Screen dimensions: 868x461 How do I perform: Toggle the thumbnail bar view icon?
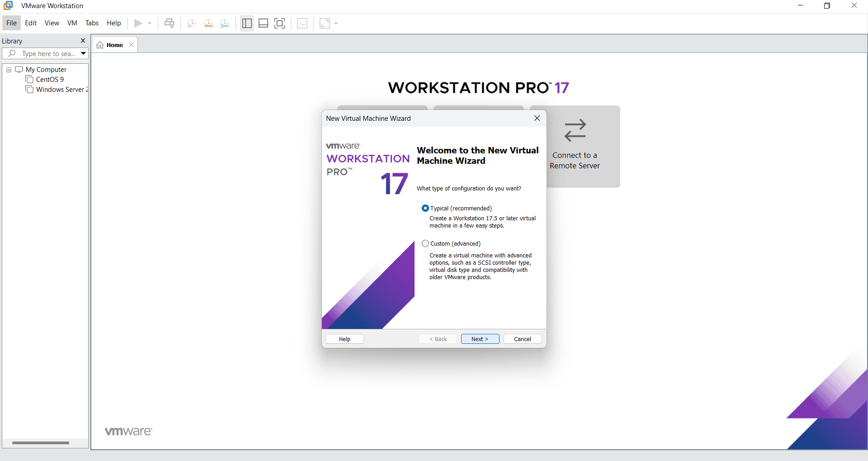pyautogui.click(x=263, y=23)
